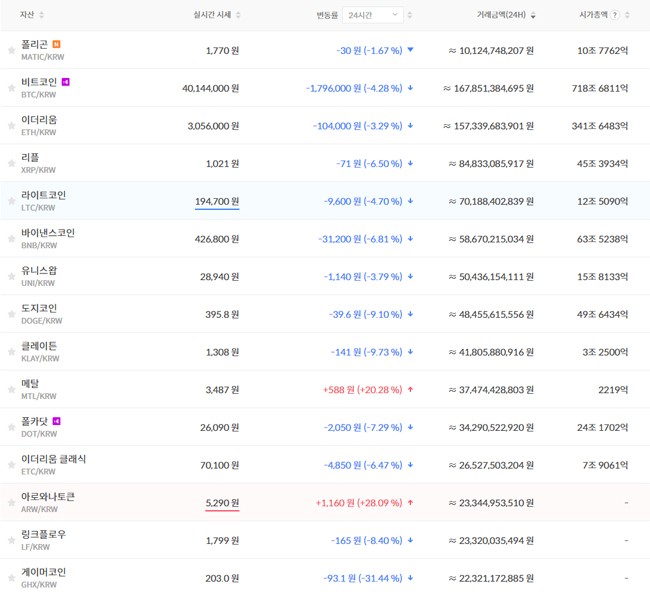Toggle favorite star for 유니스왑 UNI/KRW
The width and height of the screenshot is (650, 594).
pos(12,277)
